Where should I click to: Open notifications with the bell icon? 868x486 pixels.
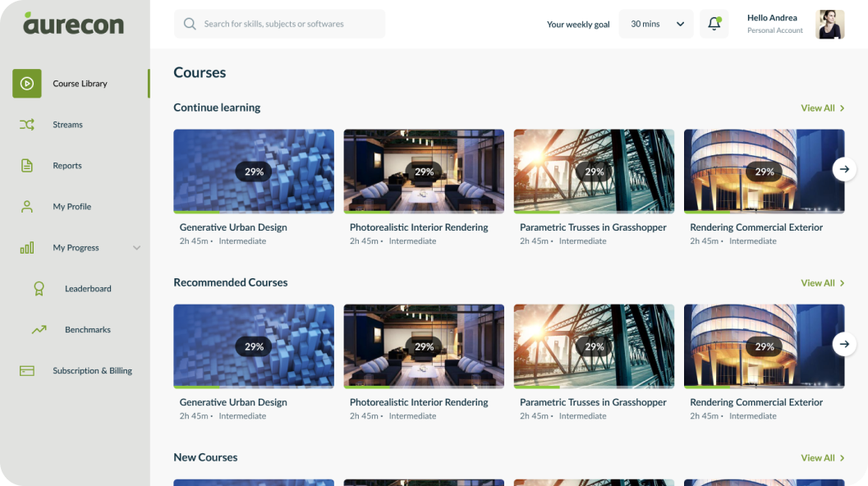714,24
